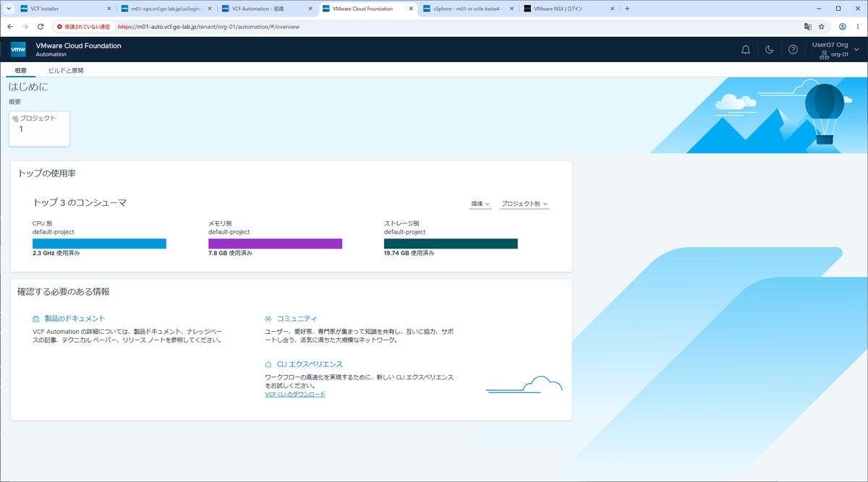Reload the current page

41,26
